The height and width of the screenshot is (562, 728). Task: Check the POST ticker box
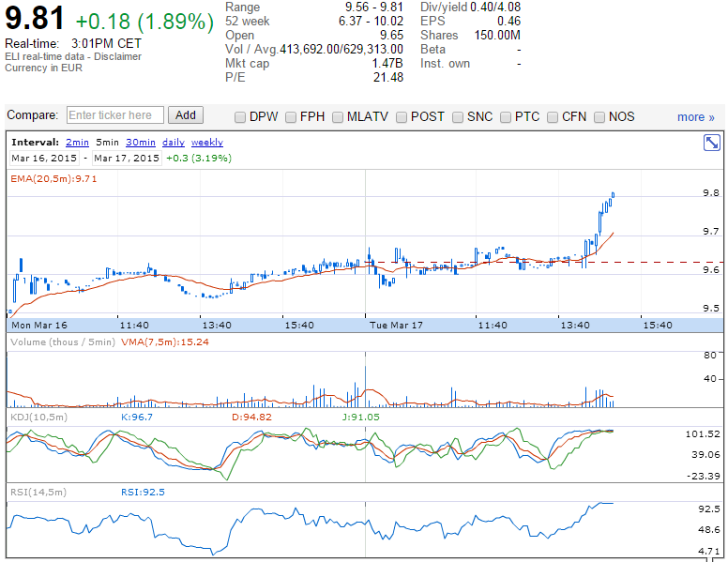coord(402,117)
